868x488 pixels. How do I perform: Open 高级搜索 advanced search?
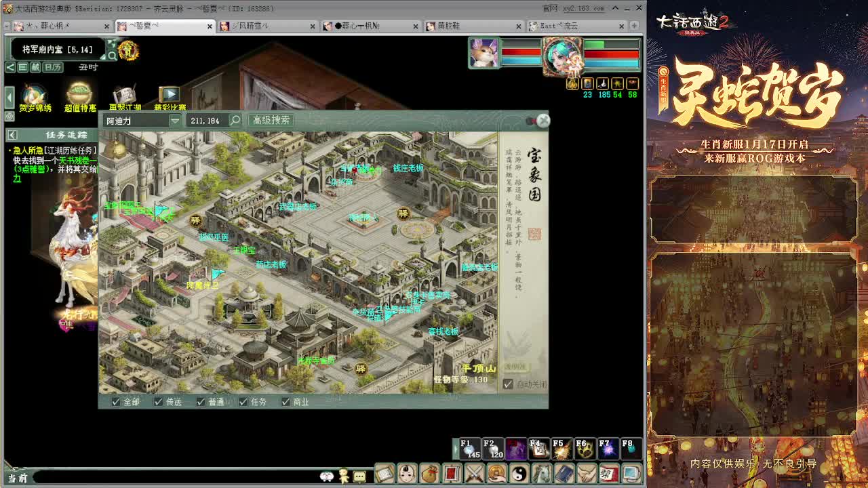(271, 120)
